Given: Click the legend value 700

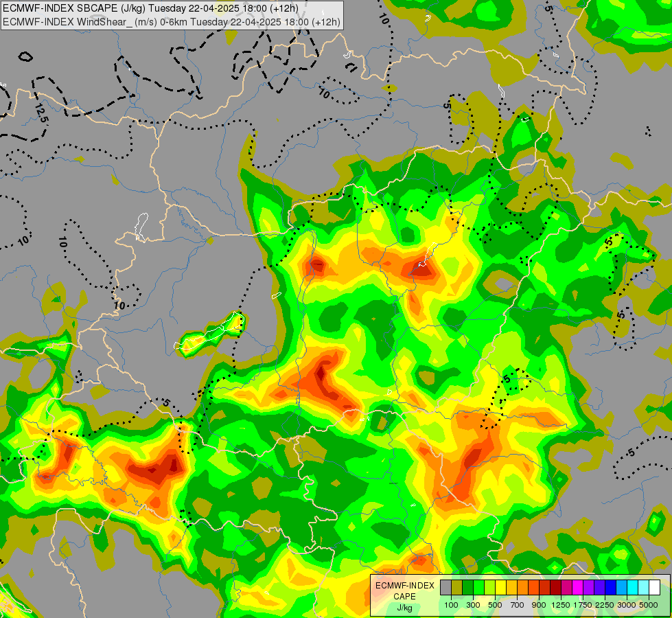Looking at the screenshot, I should click(518, 605).
